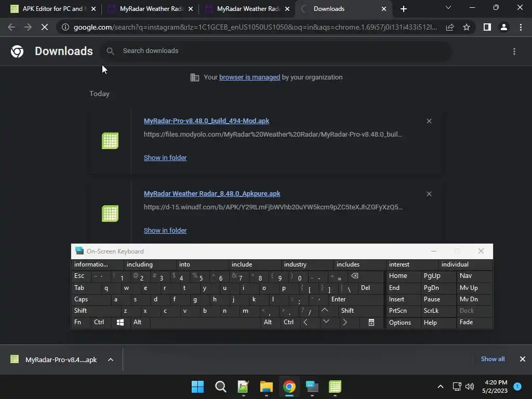The image size is (532, 399).
Task: Show hidden system tray icons
Action: coord(441,387)
